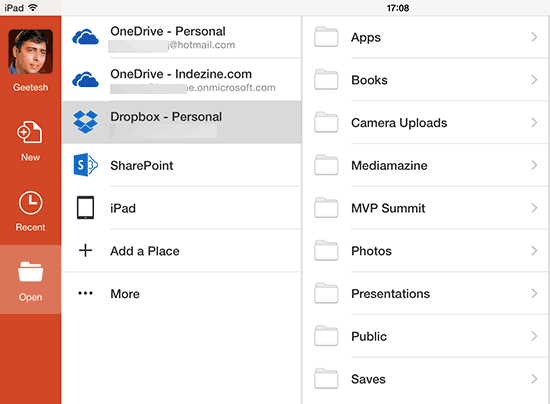This screenshot has width=550, height=404.
Task: Choose the iPad device icon
Action: (x=85, y=208)
